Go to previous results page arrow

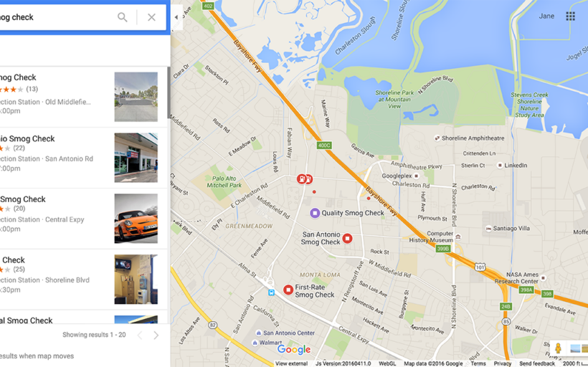[x=140, y=335]
